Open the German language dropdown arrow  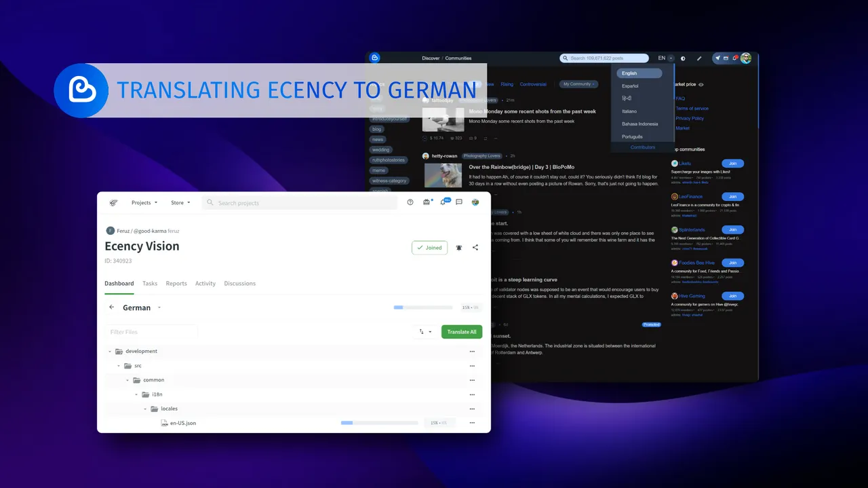point(159,307)
